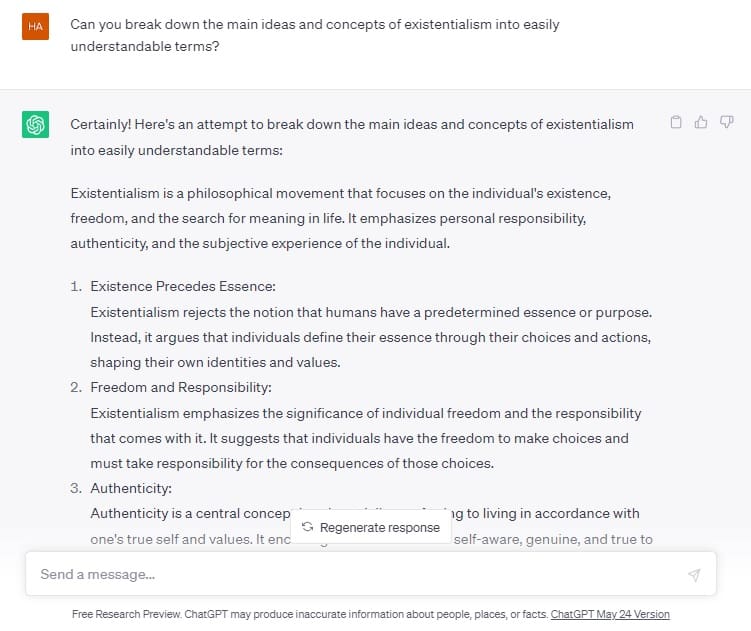Copy the response with the clipboard icon
Screen dimensions: 751x631
(x=676, y=122)
